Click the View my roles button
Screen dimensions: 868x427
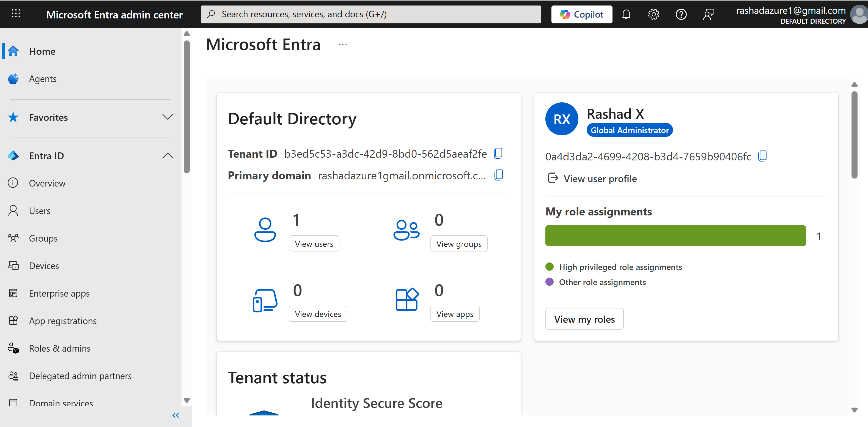click(x=584, y=319)
